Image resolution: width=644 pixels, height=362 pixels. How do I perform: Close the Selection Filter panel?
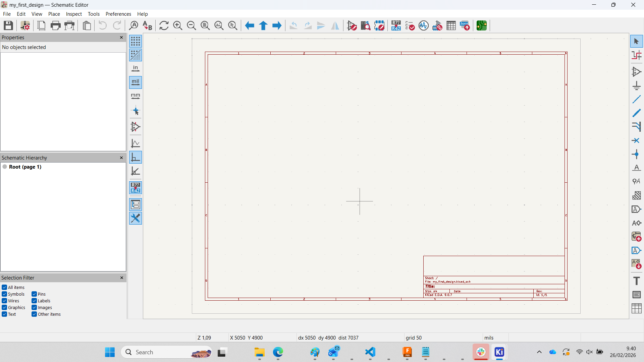(x=121, y=278)
